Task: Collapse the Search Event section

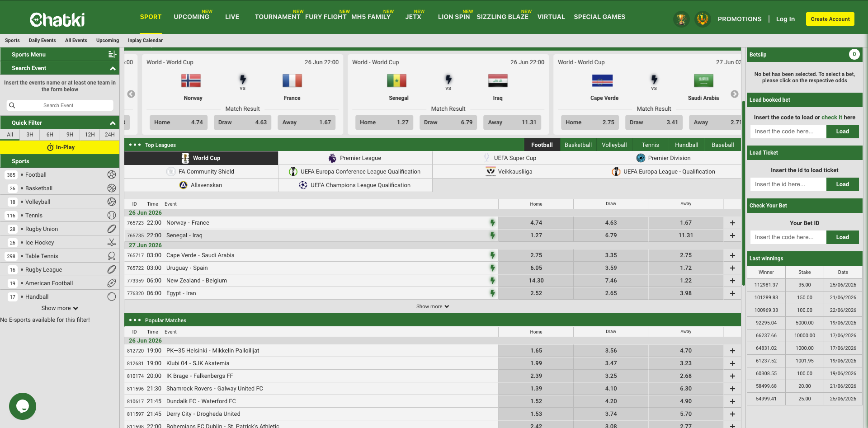Action: 113,68
